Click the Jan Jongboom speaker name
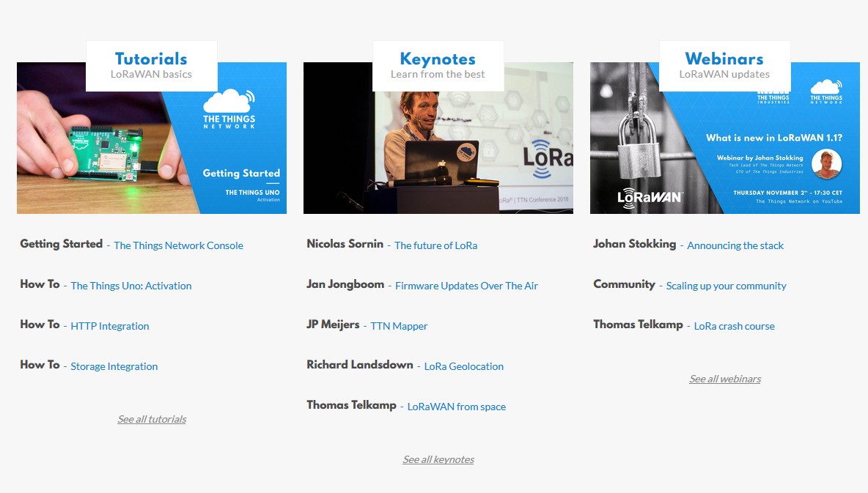868x493 pixels. coord(345,284)
